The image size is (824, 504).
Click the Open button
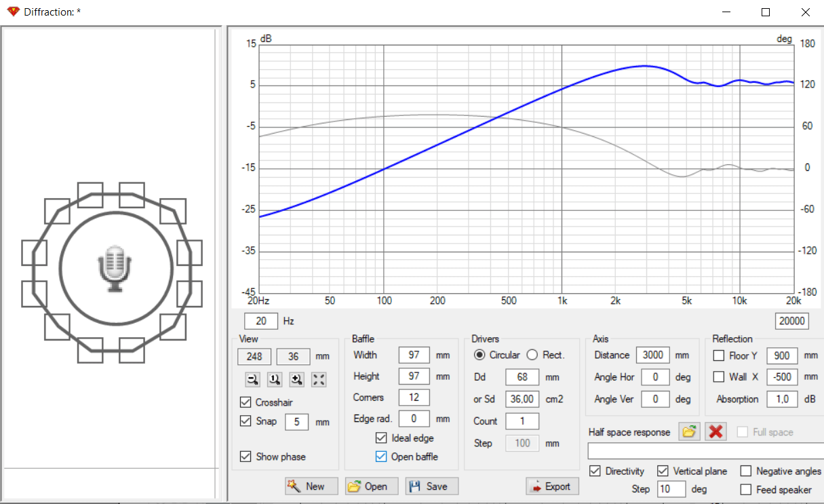click(372, 486)
